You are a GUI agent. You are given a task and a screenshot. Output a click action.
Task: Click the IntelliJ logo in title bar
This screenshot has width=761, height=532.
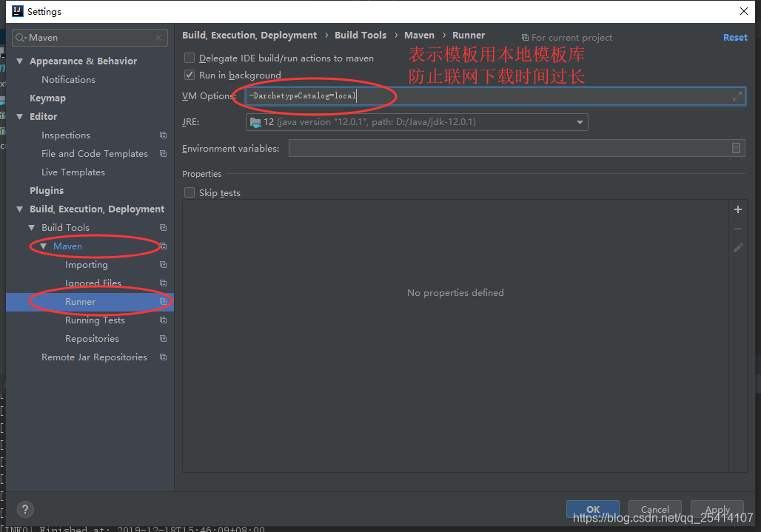[x=18, y=11]
